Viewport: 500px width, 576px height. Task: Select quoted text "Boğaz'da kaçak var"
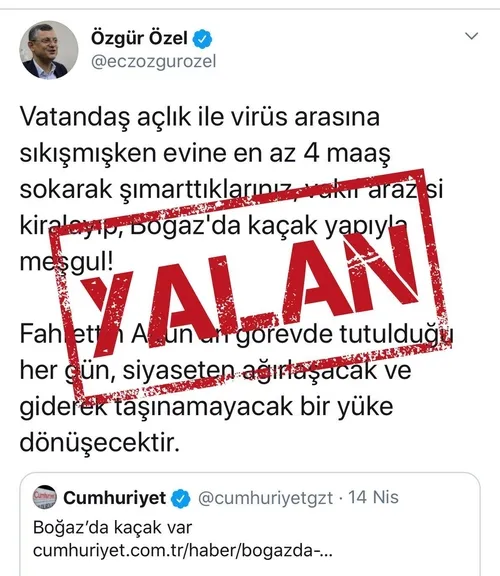click(112, 528)
